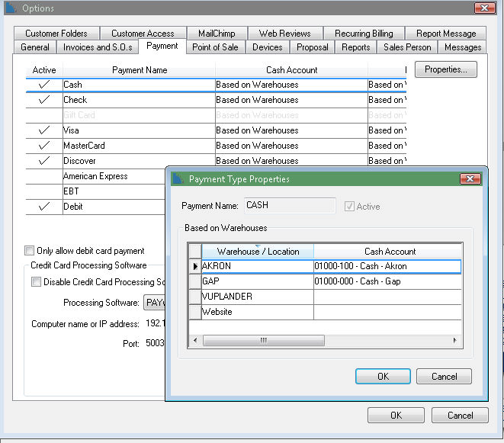Image resolution: width=504 pixels, height=443 pixels.
Task: Select the Website warehouse row
Action: point(256,313)
